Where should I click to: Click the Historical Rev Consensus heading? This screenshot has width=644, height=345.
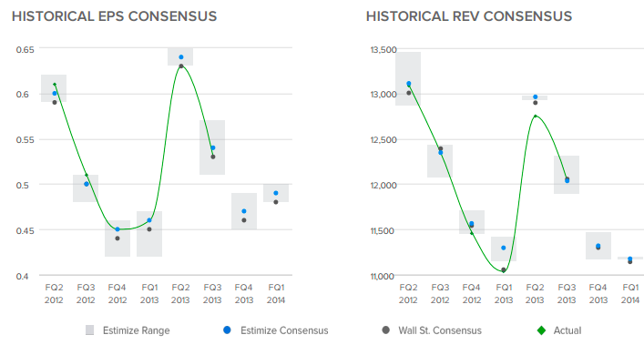(x=469, y=16)
